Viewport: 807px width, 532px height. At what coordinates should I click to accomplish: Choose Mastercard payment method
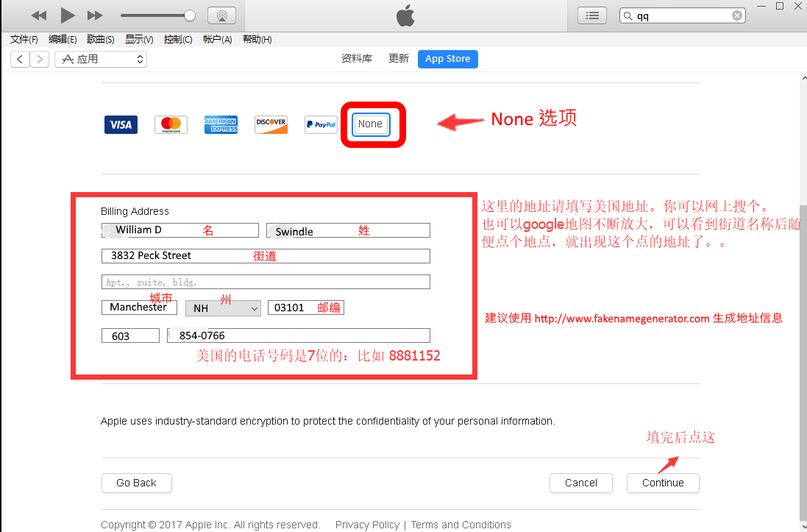pyautogui.click(x=171, y=124)
